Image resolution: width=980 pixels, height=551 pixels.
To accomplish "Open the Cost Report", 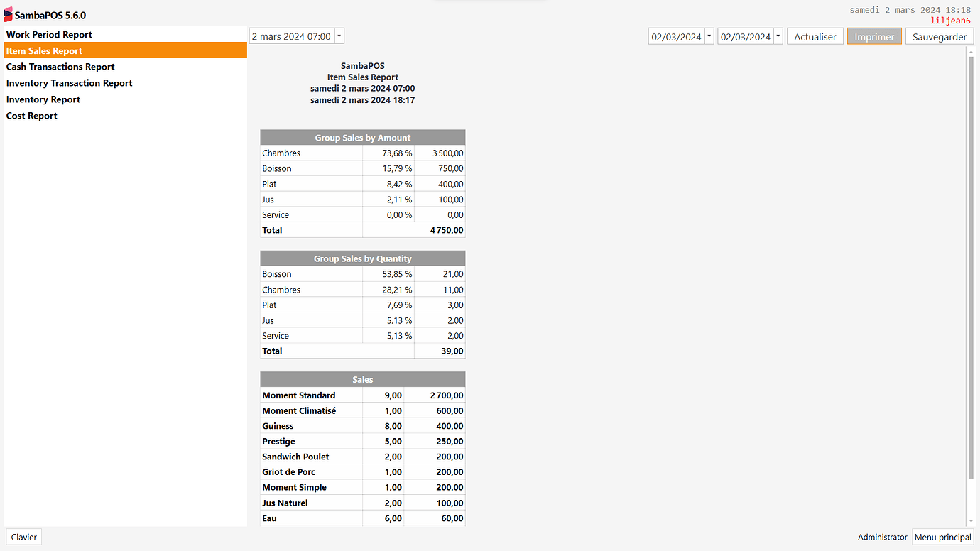I will [x=31, y=115].
